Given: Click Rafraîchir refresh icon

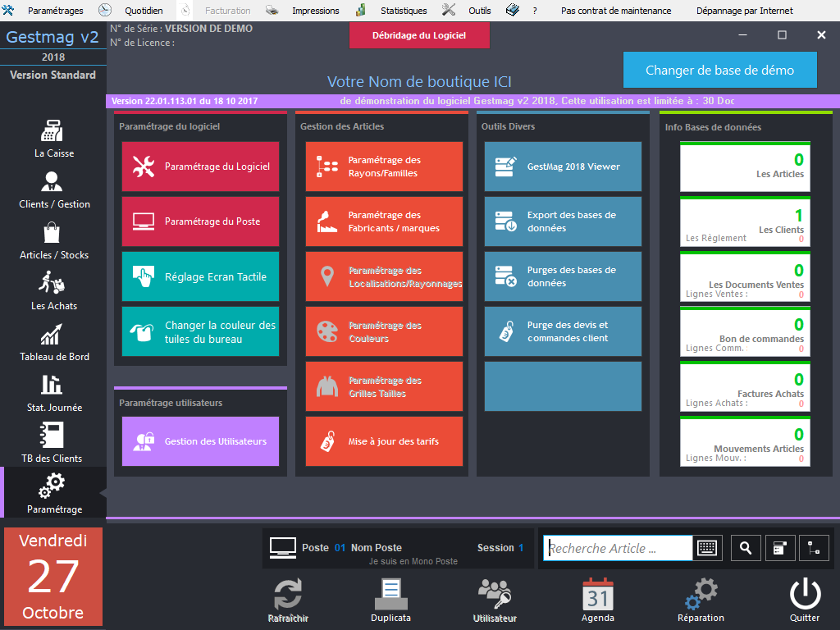Looking at the screenshot, I should click(288, 600).
